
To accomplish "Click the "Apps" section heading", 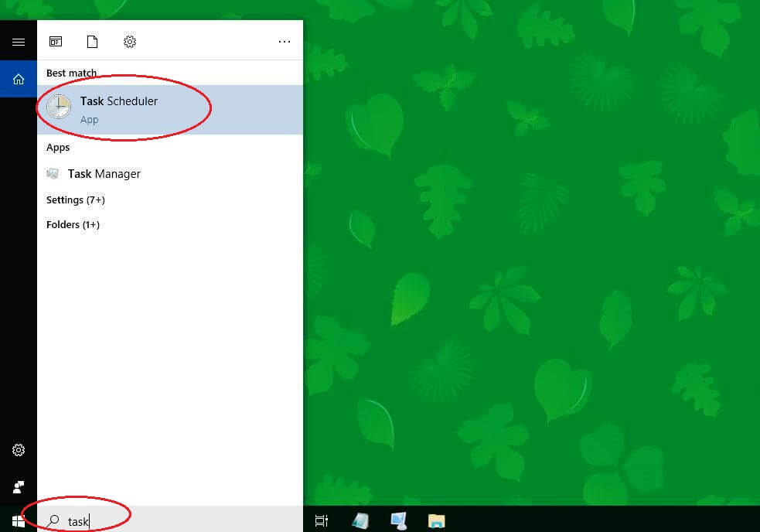I will (58, 148).
